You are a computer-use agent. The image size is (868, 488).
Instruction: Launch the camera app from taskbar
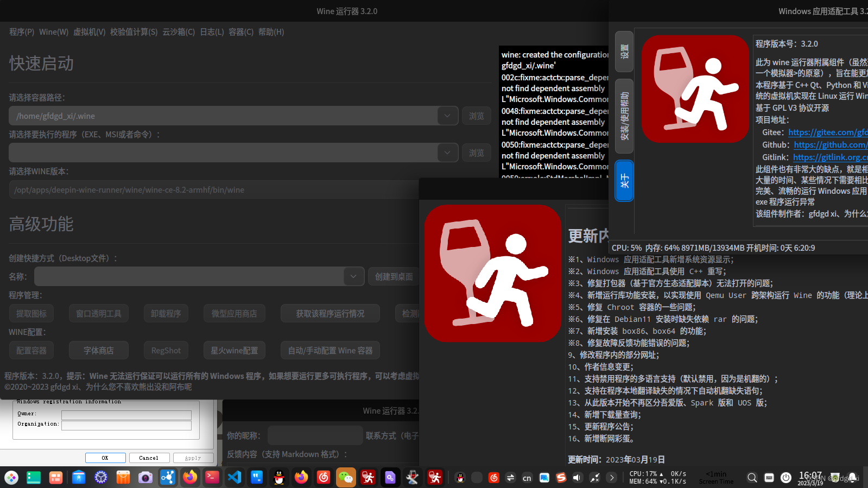coord(145,477)
